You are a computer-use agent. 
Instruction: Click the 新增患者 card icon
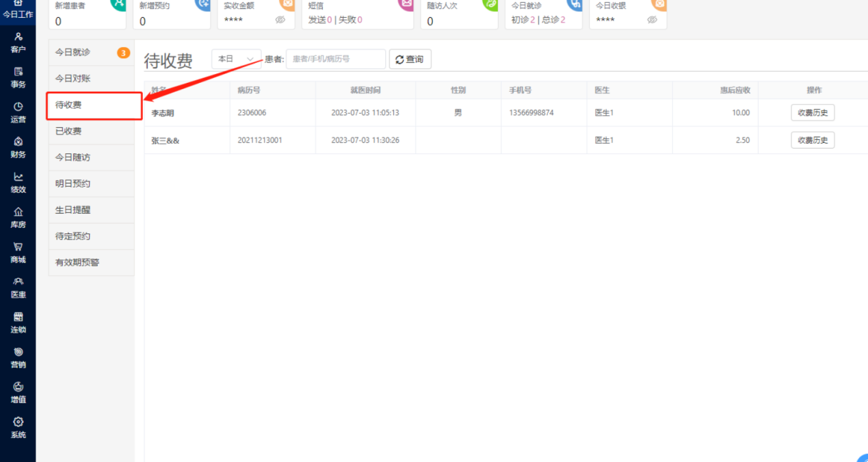(118, 4)
